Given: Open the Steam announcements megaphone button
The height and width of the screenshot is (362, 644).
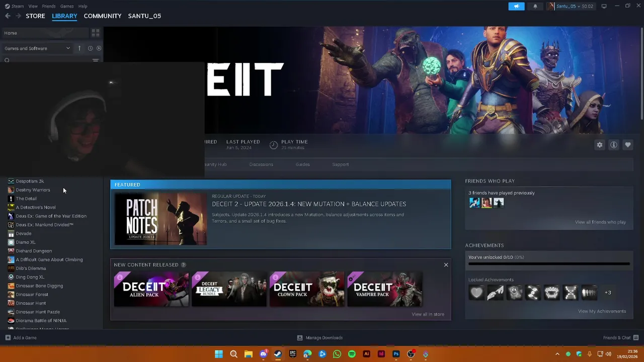Looking at the screenshot, I should 516,6.
